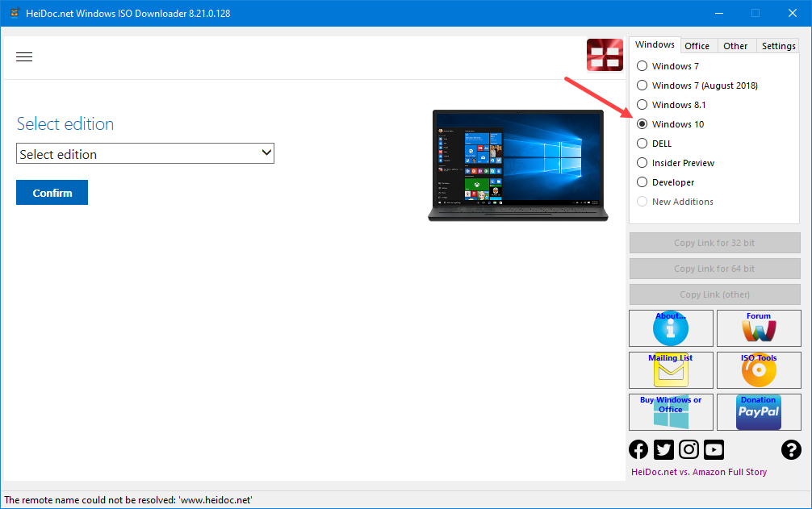Select the Windows 10 radio button
Viewport: 812px width, 509px height.
tap(642, 123)
